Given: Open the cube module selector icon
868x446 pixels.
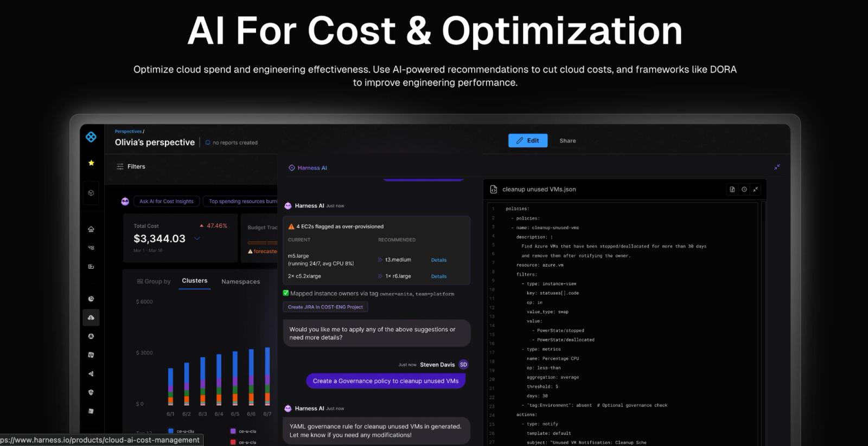Looking at the screenshot, I should pos(91,193).
